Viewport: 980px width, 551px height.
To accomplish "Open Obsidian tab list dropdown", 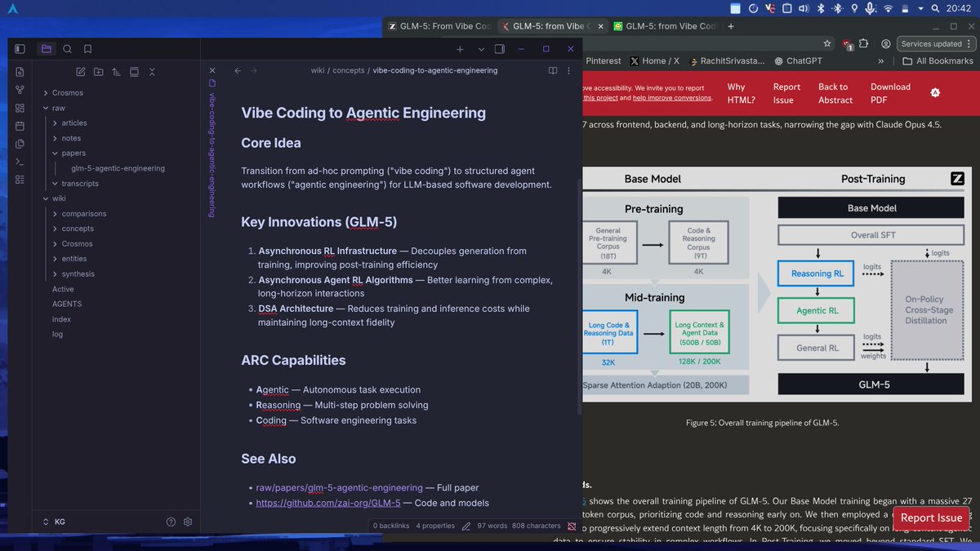I will pos(481,49).
